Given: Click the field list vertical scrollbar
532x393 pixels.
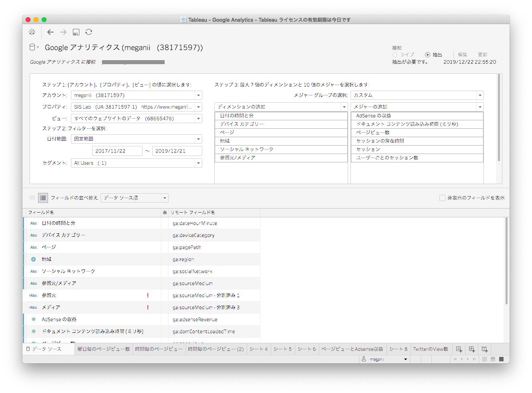Looking at the screenshot, I should pyautogui.click(x=507, y=261).
